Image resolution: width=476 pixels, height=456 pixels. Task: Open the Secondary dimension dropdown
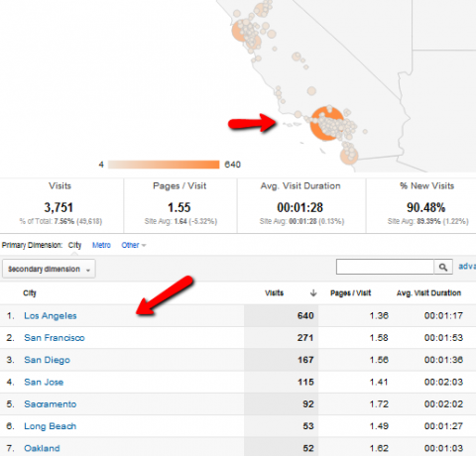49,269
